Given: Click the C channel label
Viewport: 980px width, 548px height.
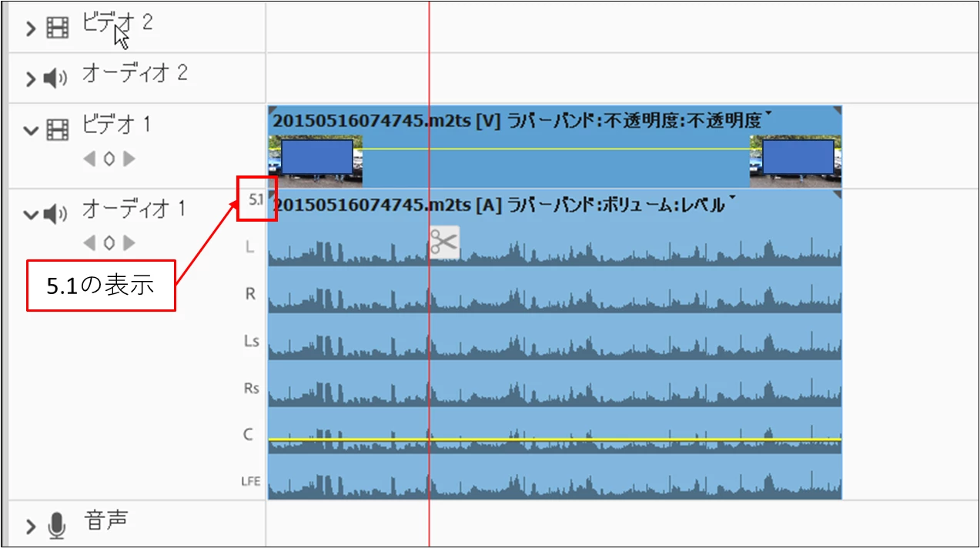Looking at the screenshot, I should [248, 435].
